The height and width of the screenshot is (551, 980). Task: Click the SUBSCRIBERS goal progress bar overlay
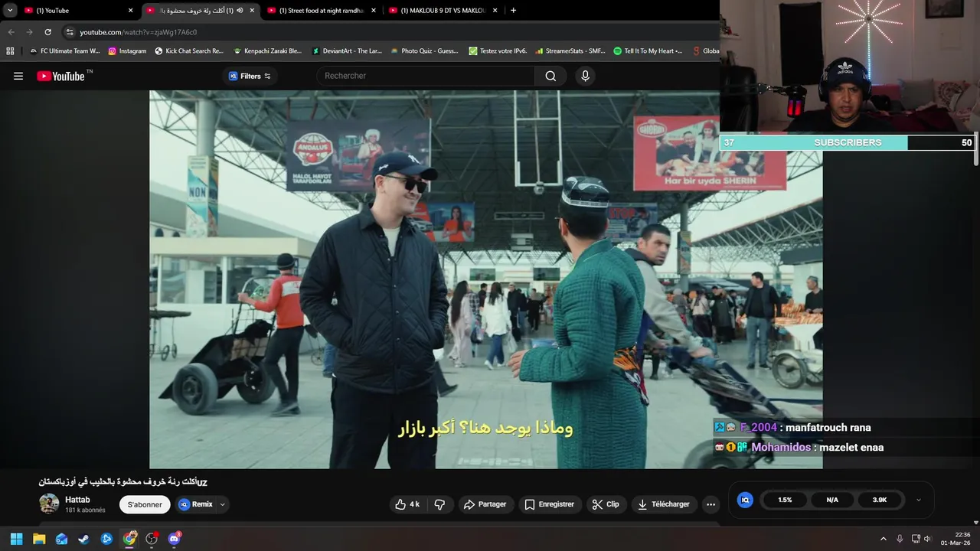[x=848, y=142]
